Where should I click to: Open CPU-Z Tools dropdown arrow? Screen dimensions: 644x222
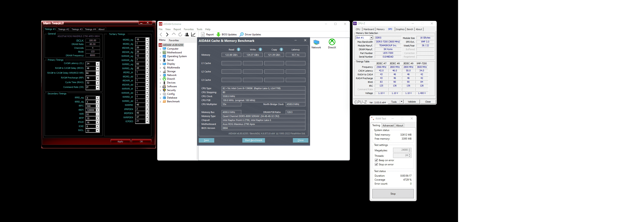(401, 101)
